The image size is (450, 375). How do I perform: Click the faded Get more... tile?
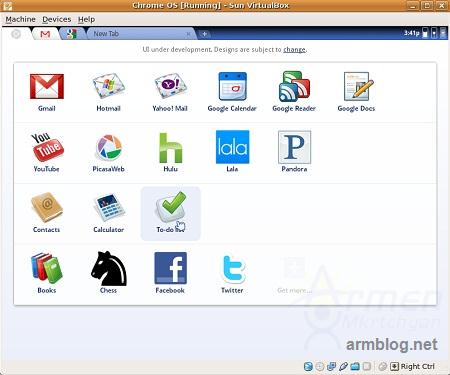pyautogui.click(x=294, y=274)
